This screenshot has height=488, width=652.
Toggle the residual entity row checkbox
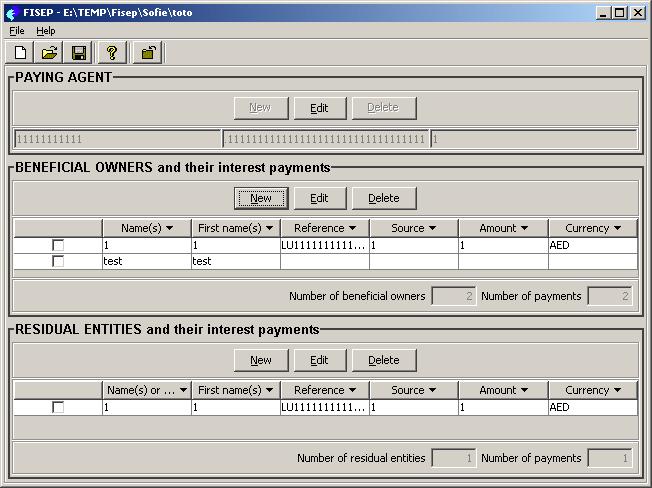click(58, 408)
